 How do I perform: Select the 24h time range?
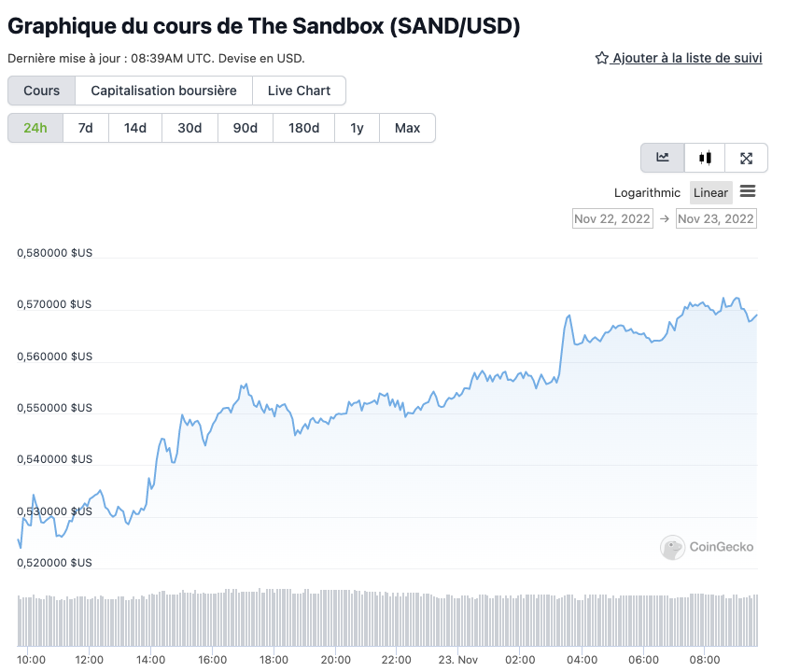35,128
